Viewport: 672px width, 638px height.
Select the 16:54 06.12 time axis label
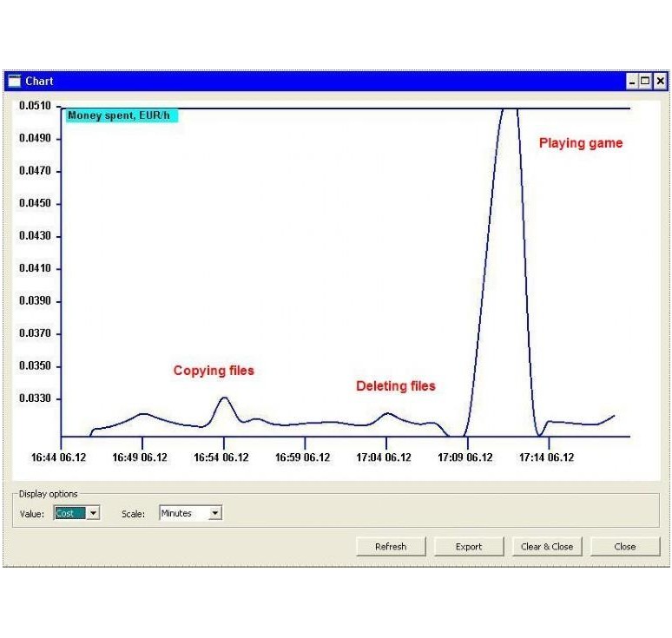point(221,457)
